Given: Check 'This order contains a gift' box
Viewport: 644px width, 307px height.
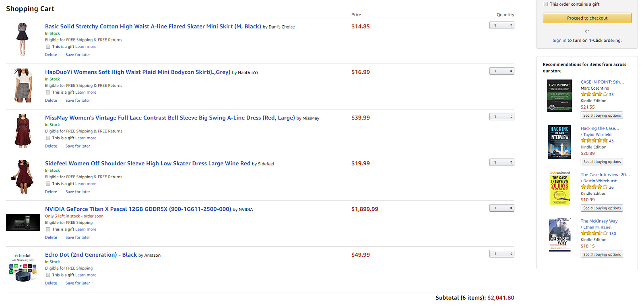Looking at the screenshot, I should pyautogui.click(x=546, y=4).
